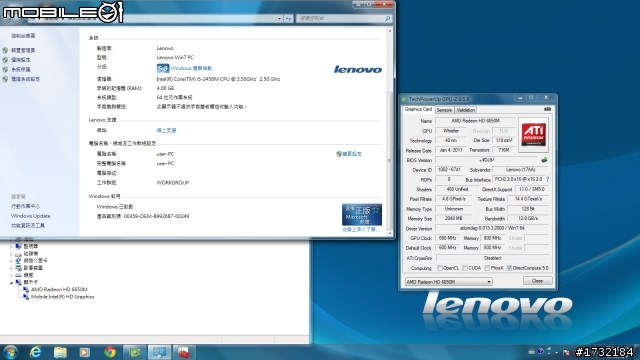Open the 行動作業中心 sidebar link
This screenshot has width=640, height=360.
[25, 207]
